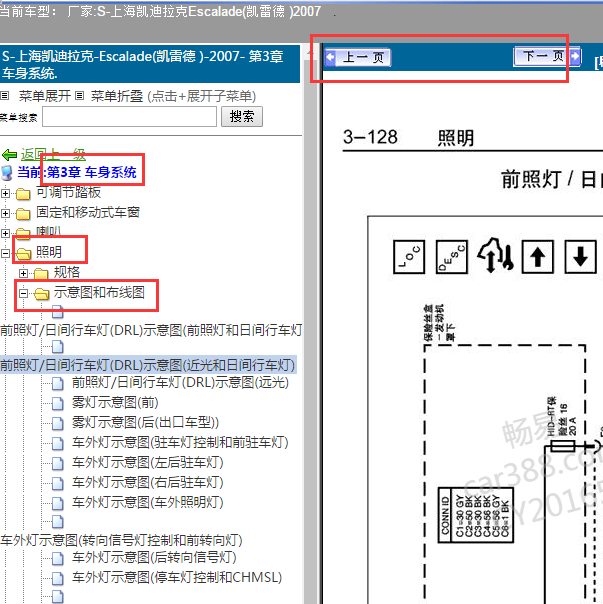Click document icon beside 后转向信号灯 schematic
The height and width of the screenshot is (604, 603).
[x=58, y=559]
